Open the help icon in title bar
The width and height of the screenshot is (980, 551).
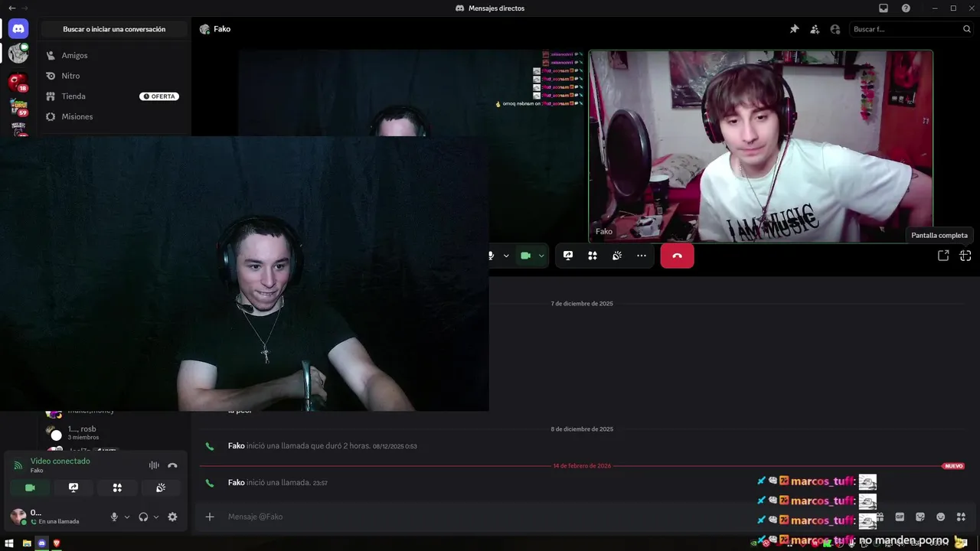pyautogui.click(x=906, y=8)
